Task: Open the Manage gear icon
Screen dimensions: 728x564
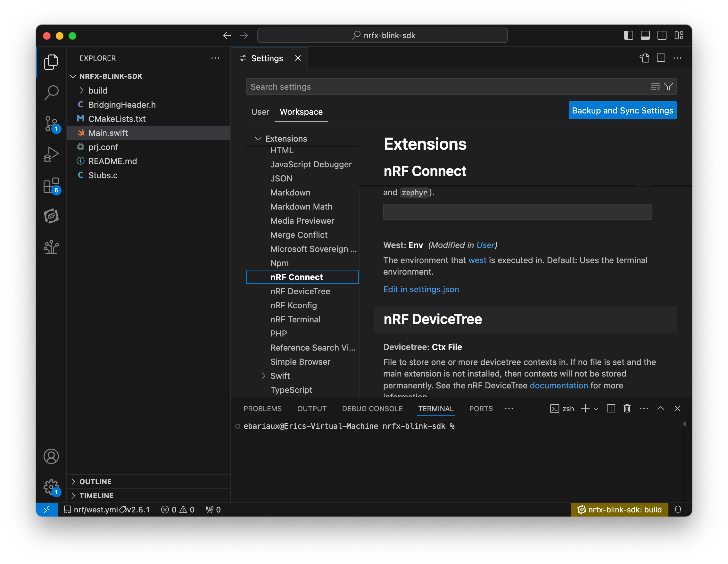Action: (x=52, y=488)
